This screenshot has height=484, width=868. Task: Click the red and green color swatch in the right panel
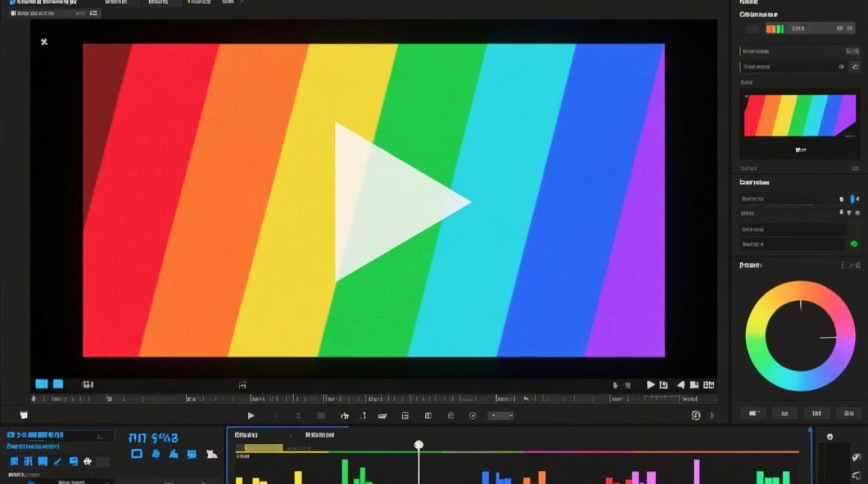coord(775,28)
